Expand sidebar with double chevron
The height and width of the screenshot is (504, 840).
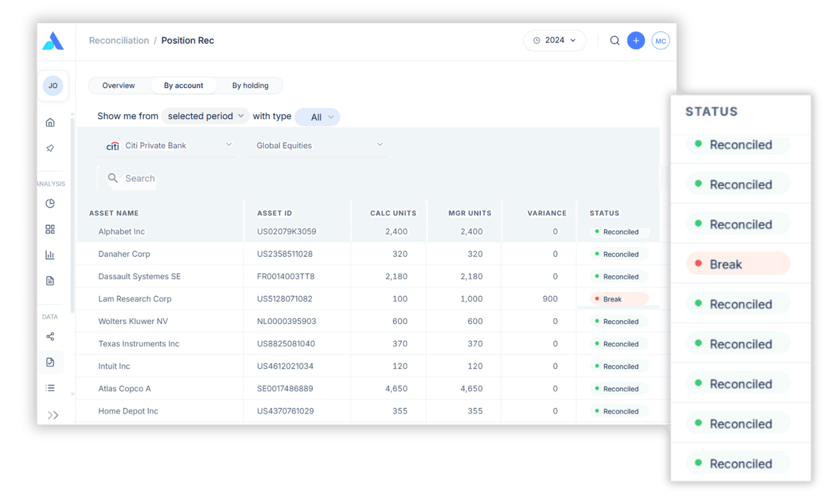point(53,415)
